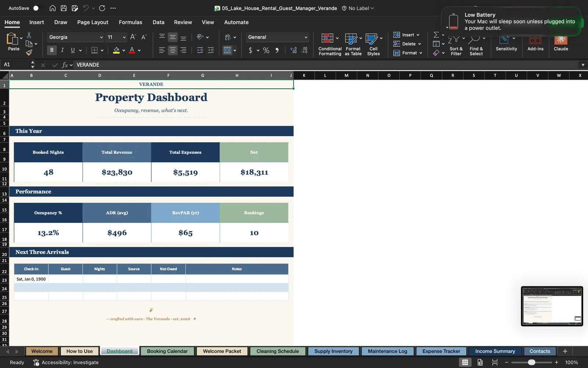Screen dimensions: 588x368
Task: Click the Name Box showing A1
Action: 16,65
